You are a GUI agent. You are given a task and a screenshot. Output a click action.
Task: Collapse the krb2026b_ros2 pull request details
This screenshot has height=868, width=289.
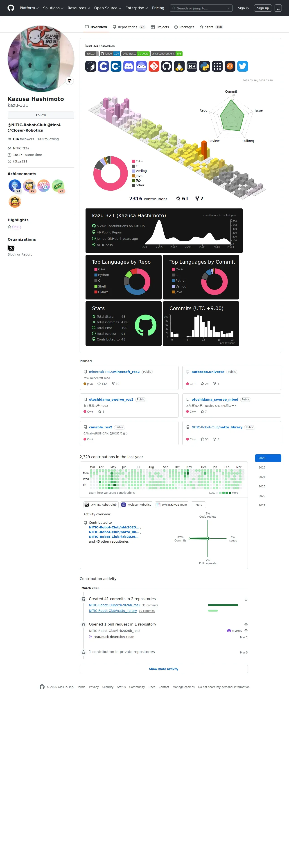pyautogui.click(x=246, y=630)
